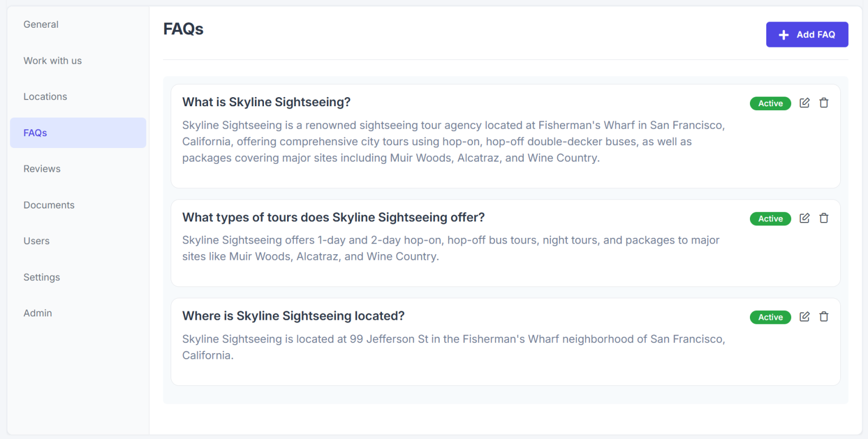Edit the 'What is Skyline Sightseeing?' FAQ

pos(804,103)
